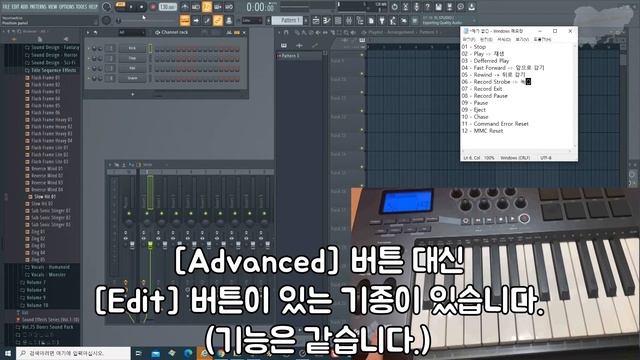Click the red Record button
640x360 pixels.
coord(153,7)
